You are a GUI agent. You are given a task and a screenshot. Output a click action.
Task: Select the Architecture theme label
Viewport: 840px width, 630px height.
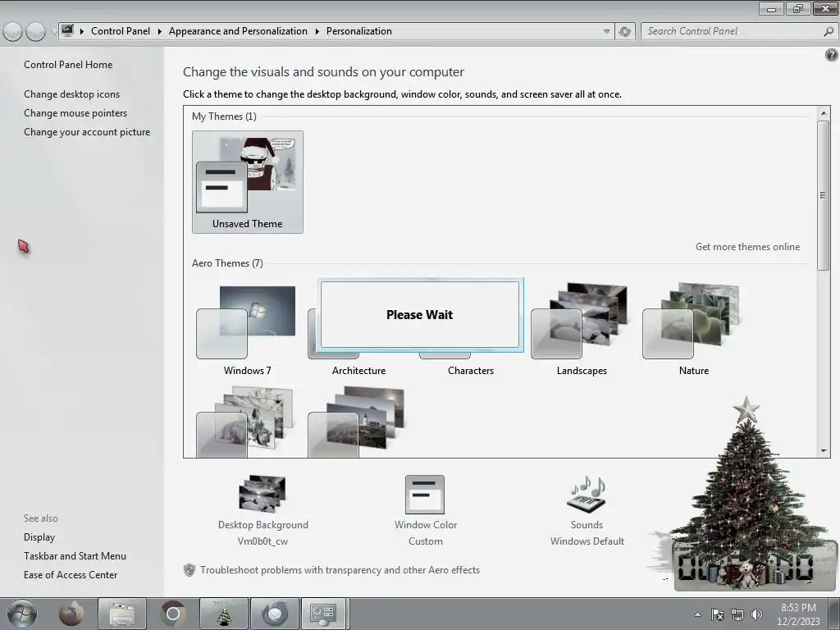[358, 371]
